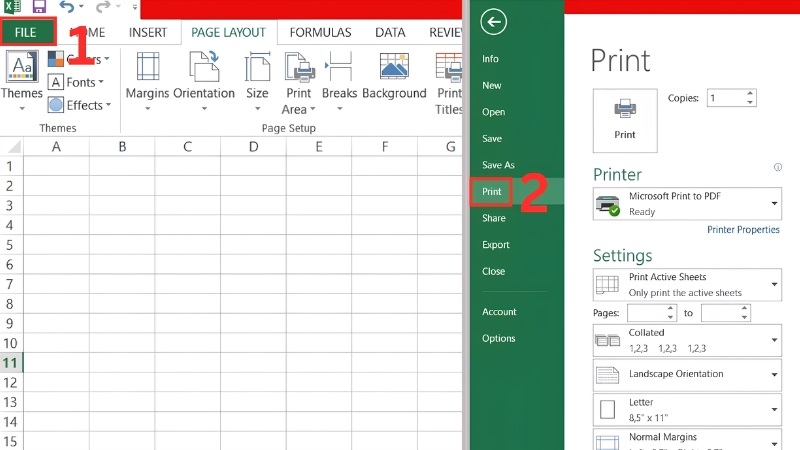Open the Print Active Sheets dropdown
This screenshot has width=800, height=450.
click(x=687, y=285)
